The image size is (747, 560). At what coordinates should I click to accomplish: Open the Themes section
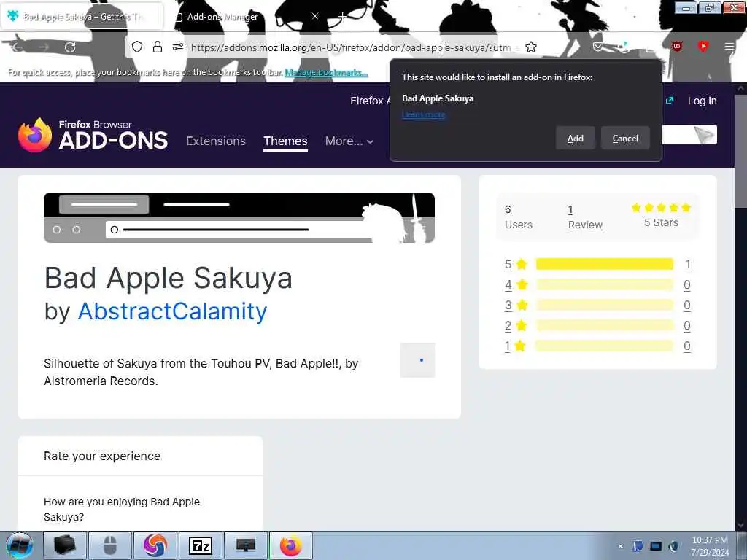tap(285, 141)
